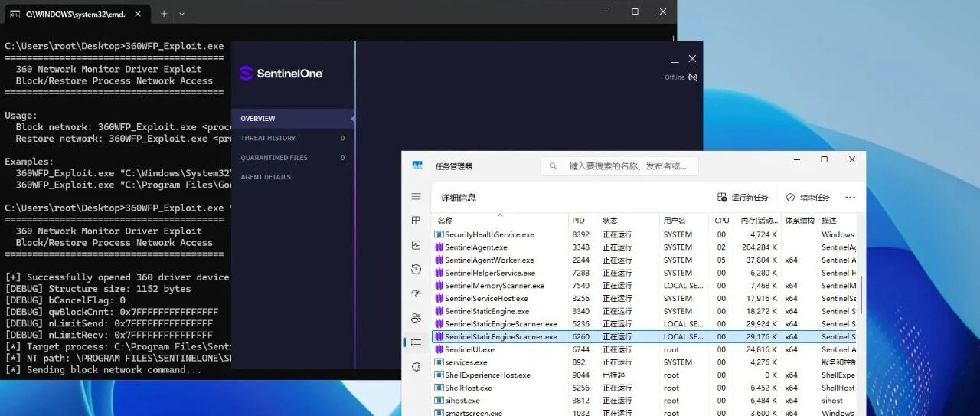This screenshot has height=416, width=980.
Task: Open Services page in Task Manager sidebar
Action: point(416,366)
